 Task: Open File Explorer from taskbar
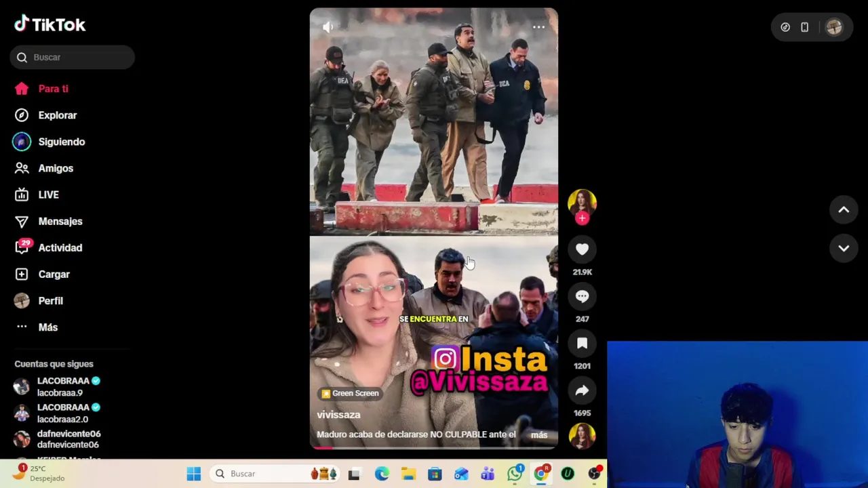click(x=408, y=474)
